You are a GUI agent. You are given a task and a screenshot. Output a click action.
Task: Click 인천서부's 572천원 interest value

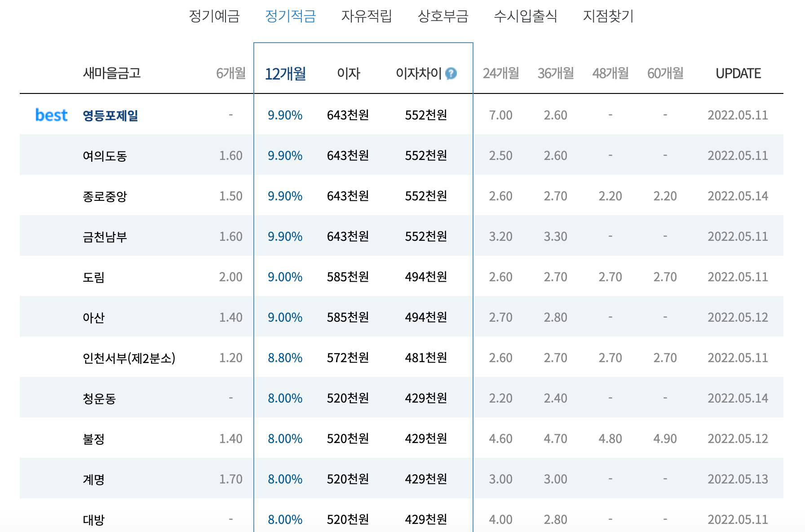pyautogui.click(x=348, y=358)
